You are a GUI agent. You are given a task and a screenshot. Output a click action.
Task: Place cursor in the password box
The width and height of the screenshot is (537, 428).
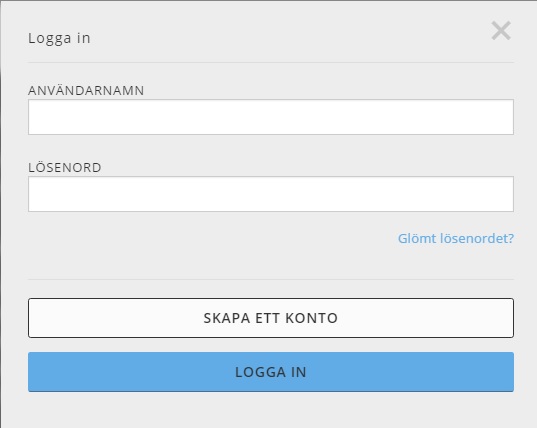click(271, 194)
